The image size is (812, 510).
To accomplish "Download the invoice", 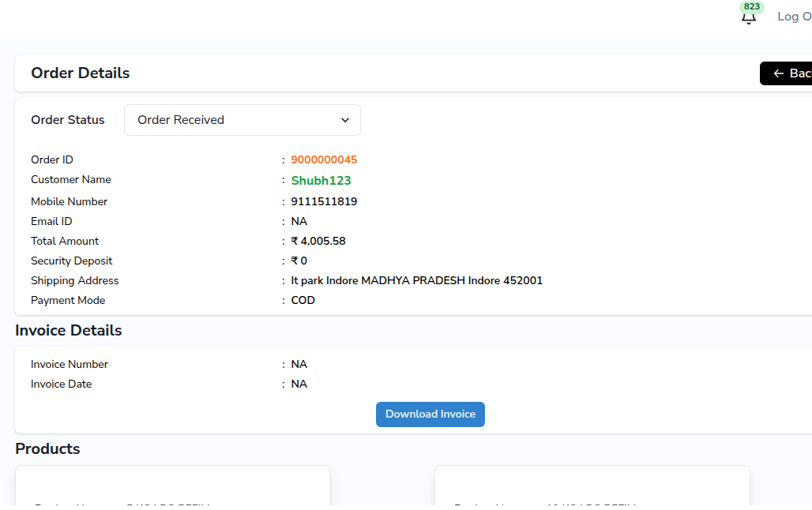I will (x=430, y=414).
